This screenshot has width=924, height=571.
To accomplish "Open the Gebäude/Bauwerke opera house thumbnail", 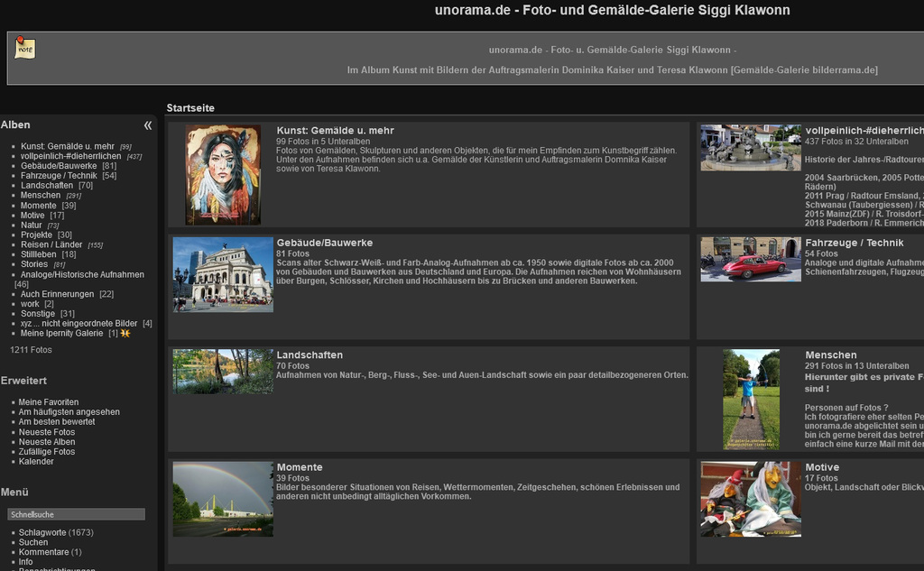I will pyautogui.click(x=223, y=274).
